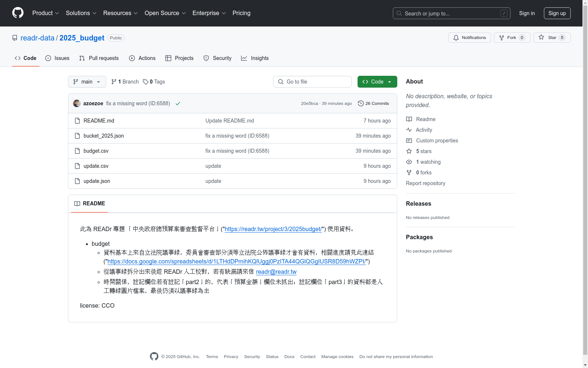Image resolution: width=588 pixels, height=368 pixels.
Task: Open the Projects tab
Action: (179, 58)
